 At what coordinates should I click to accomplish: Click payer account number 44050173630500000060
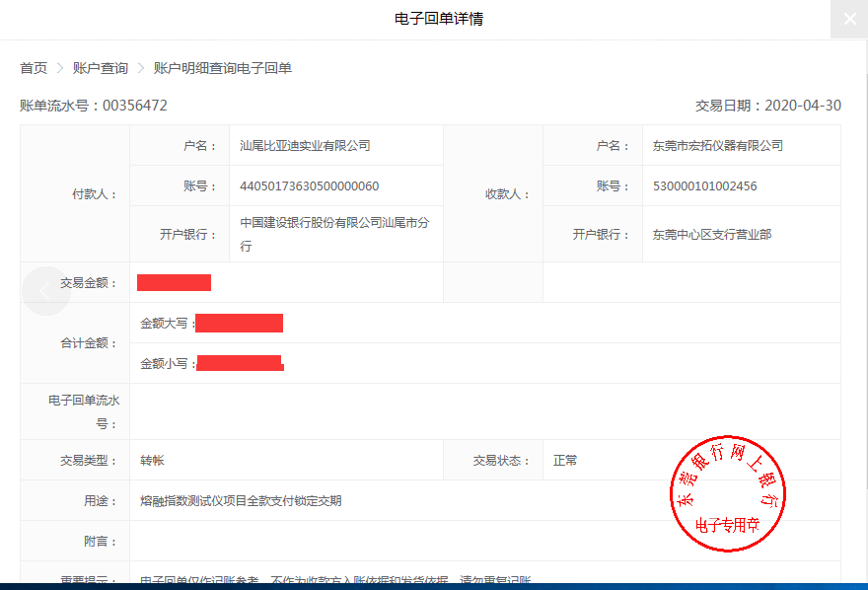coord(310,185)
